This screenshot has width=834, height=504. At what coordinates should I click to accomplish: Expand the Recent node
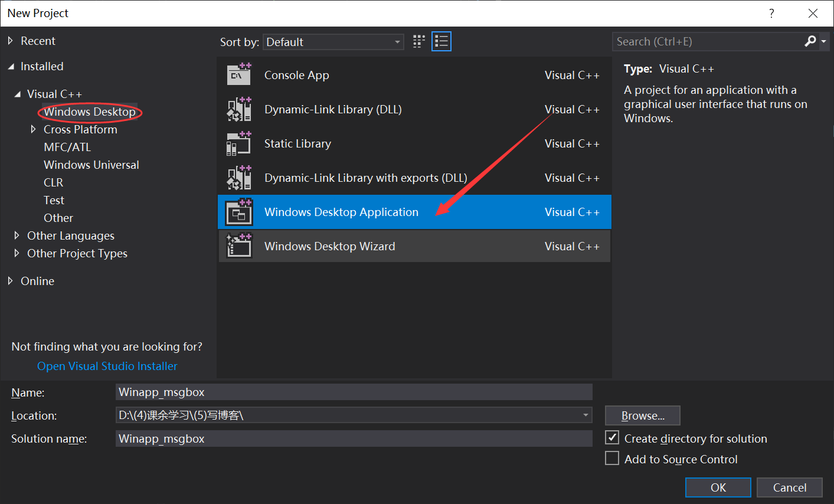pos(10,41)
